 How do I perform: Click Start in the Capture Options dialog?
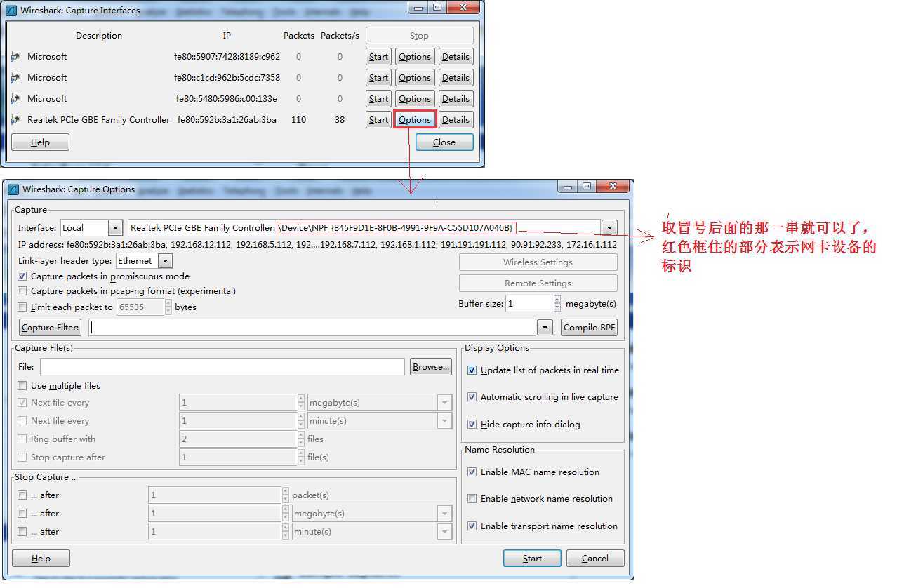click(x=532, y=559)
